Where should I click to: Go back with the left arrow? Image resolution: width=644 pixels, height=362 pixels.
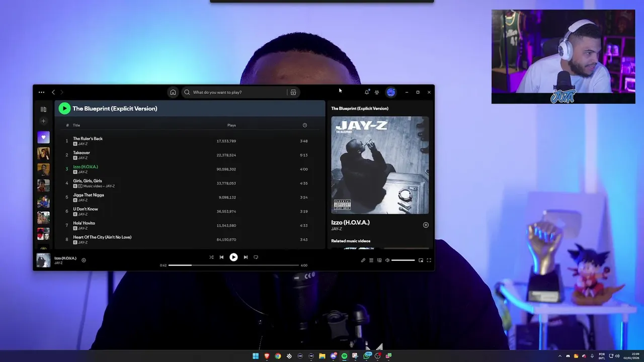[53, 93]
